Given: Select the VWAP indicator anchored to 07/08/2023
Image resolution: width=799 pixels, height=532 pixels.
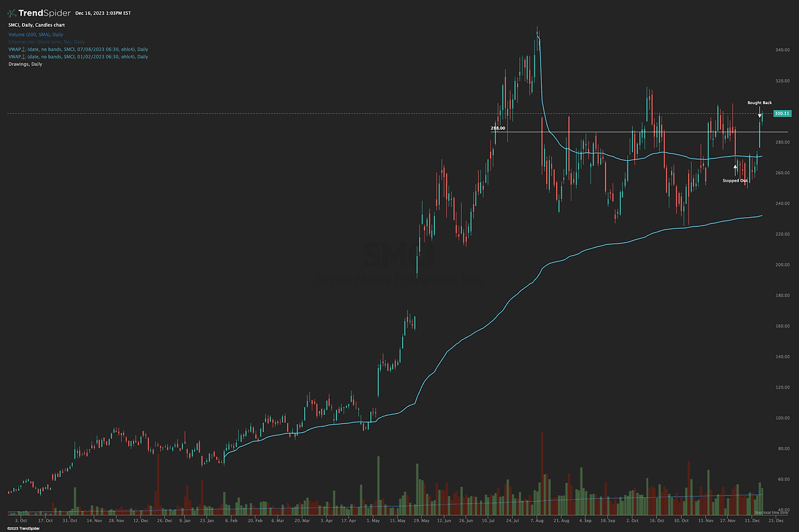Looking at the screenshot, I should tap(78, 49).
